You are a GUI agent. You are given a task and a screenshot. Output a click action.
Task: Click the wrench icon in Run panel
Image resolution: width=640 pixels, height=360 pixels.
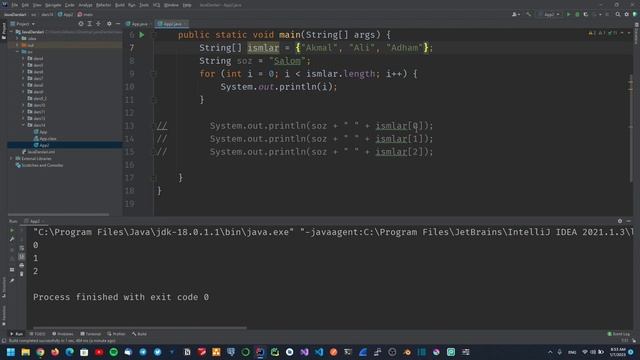click(x=12, y=240)
